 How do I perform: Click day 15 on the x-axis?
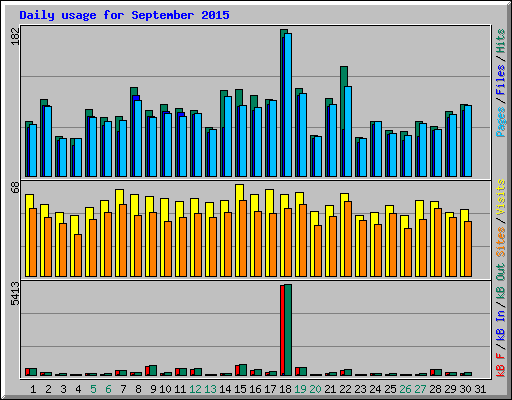[x=240, y=389]
